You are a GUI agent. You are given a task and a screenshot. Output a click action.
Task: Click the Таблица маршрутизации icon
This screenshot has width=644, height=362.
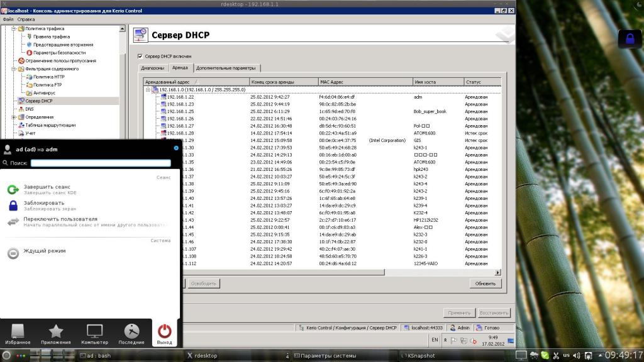(21, 125)
